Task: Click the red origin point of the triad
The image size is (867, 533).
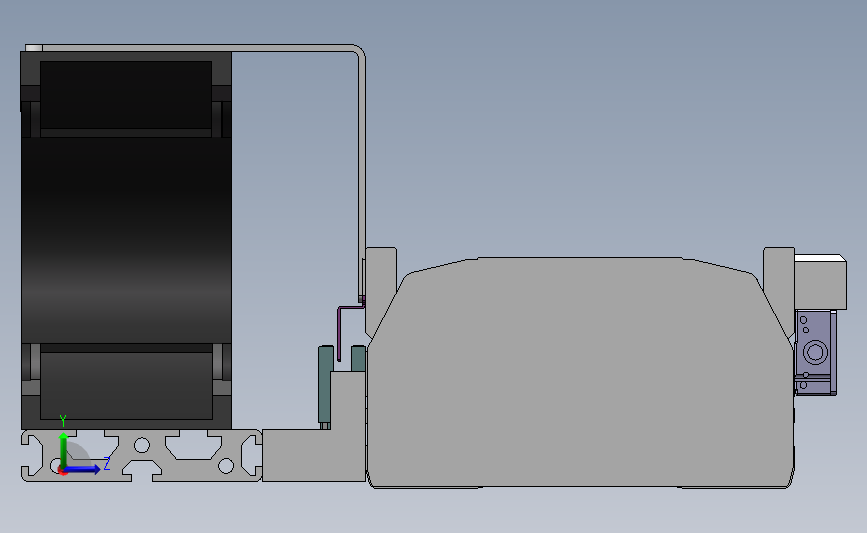Action: click(x=62, y=471)
